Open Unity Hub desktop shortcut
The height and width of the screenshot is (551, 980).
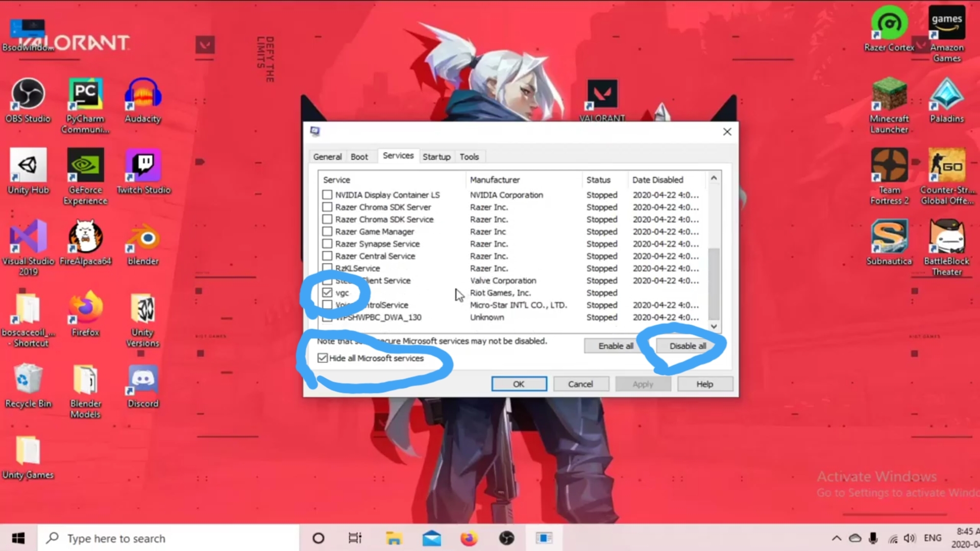pyautogui.click(x=28, y=172)
